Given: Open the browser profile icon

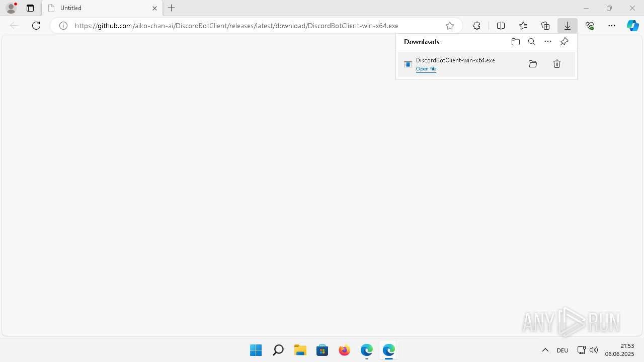Looking at the screenshot, I should 11,8.
